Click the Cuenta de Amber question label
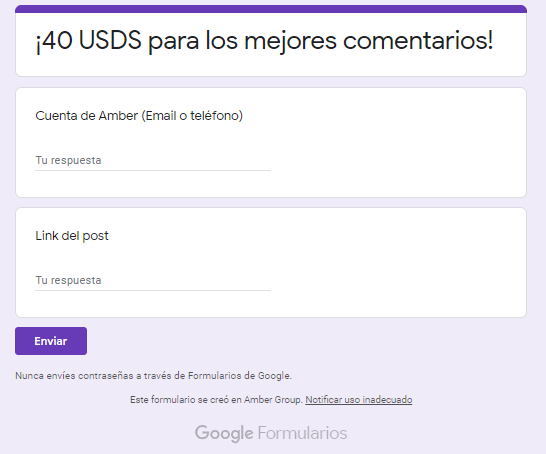Screen dimensions: 546x454 pos(139,116)
